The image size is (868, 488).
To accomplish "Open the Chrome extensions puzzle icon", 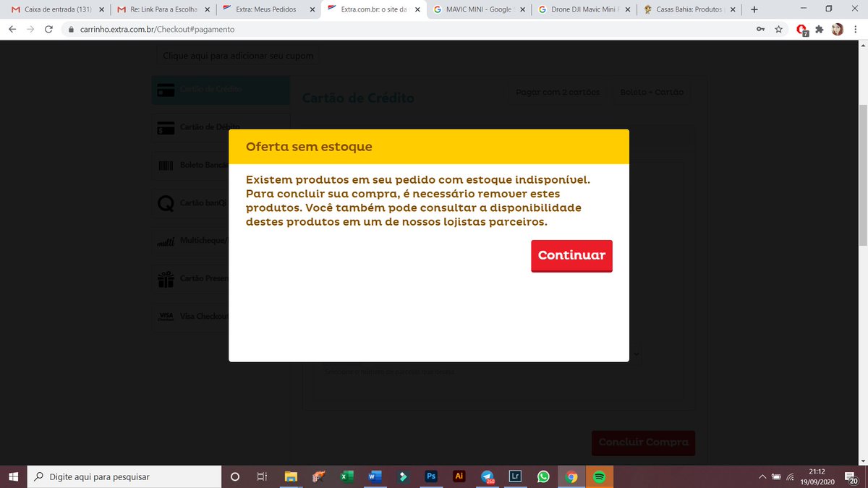I will 820,30.
